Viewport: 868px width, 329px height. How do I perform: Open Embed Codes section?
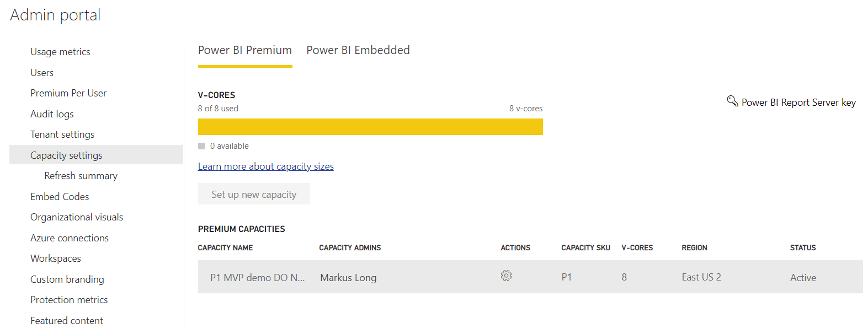tap(60, 197)
